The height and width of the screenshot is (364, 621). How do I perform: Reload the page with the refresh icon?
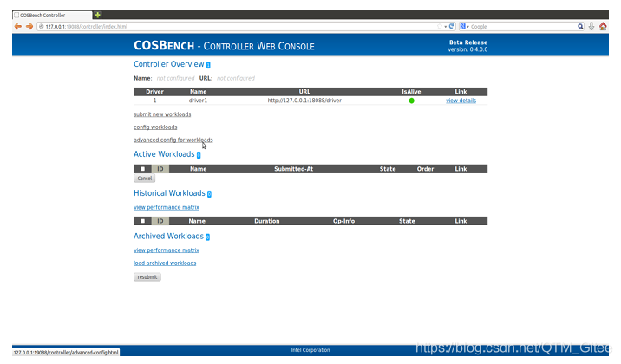[x=452, y=27]
